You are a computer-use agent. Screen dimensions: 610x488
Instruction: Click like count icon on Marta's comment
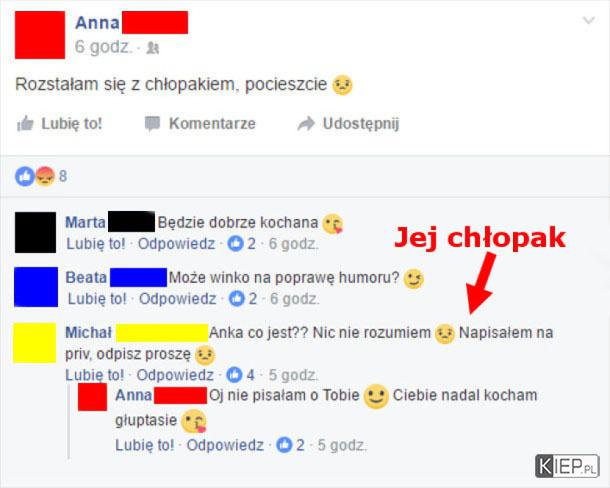235,243
